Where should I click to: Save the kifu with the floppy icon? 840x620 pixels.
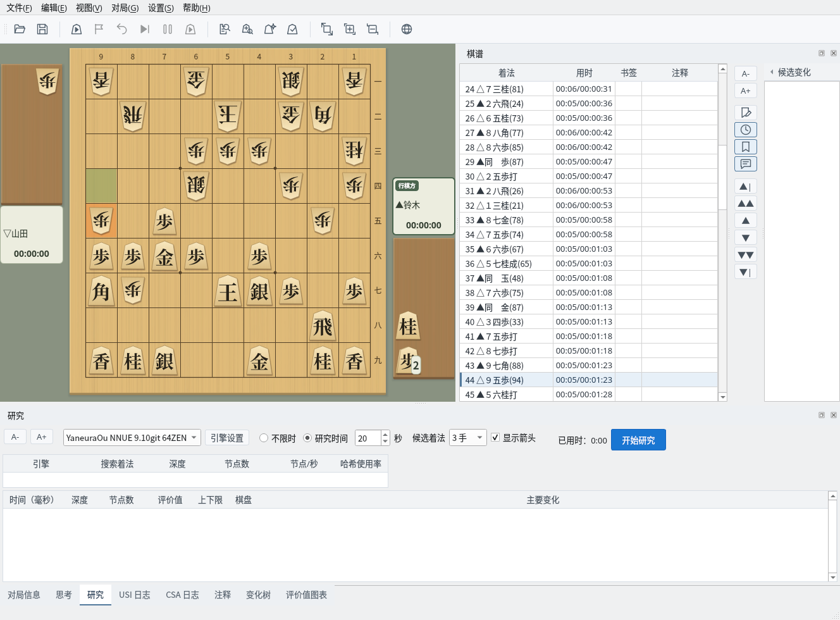[x=42, y=29]
